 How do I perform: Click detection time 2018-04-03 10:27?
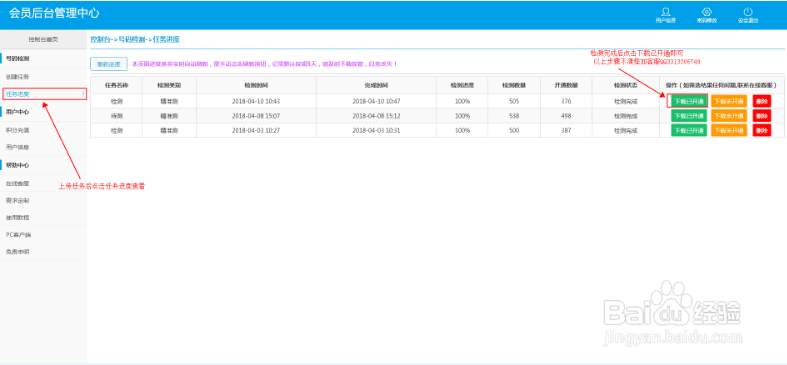click(x=256, y=131)
